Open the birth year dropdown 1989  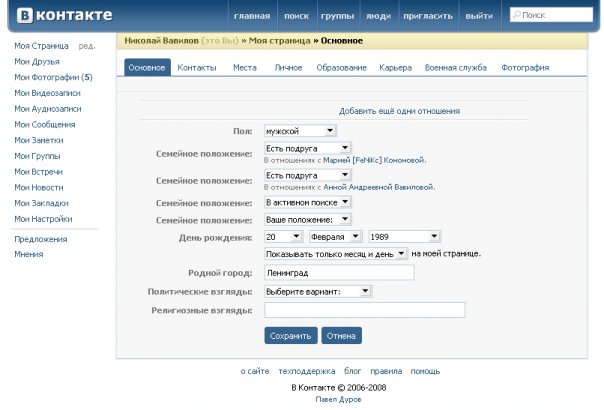coord(403,237)
